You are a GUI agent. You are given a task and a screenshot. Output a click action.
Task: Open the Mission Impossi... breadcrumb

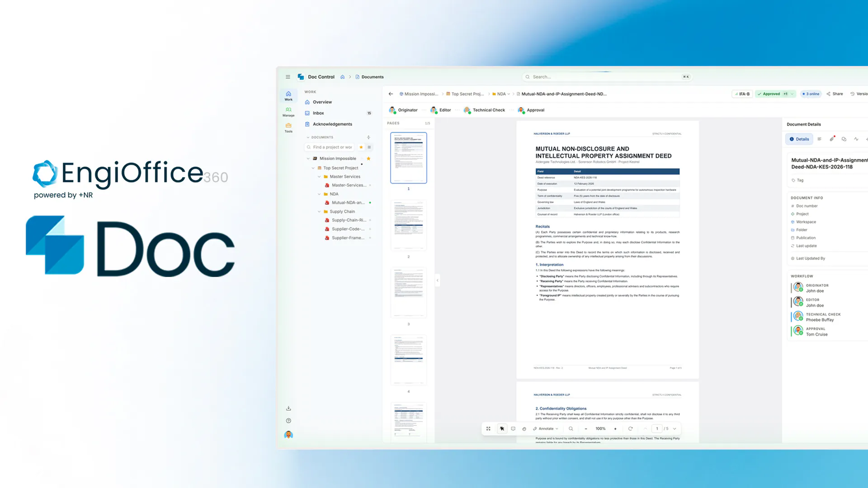tap(419, 94)
